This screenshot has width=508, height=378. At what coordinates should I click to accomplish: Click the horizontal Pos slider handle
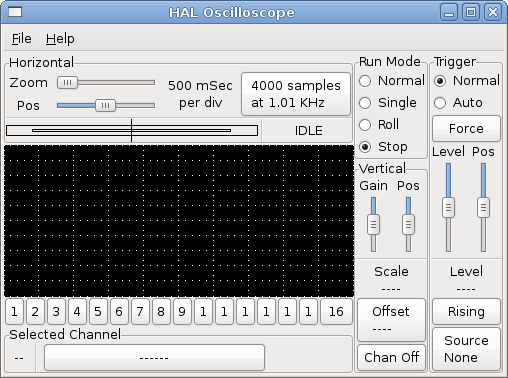pyautogui.click(x=105, y=106)
